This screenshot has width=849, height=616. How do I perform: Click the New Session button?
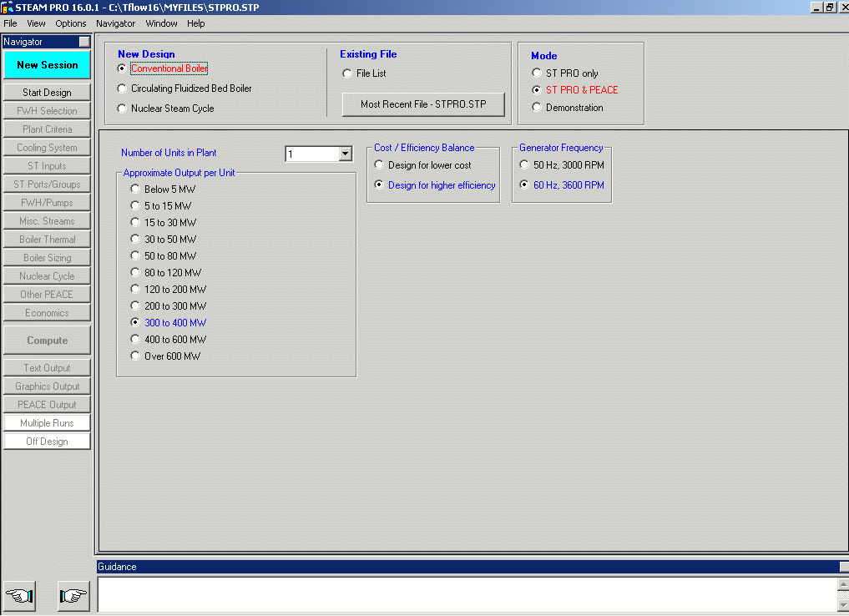[x=47, y=65]
